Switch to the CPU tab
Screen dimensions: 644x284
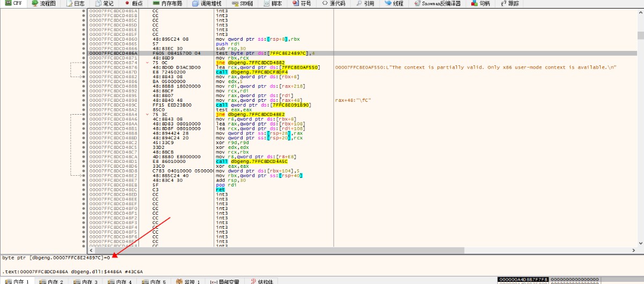(x=13, y=3)
